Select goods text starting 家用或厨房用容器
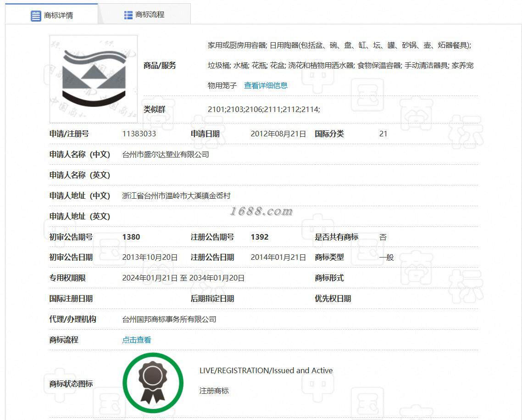522x420 pixels. 339,45
